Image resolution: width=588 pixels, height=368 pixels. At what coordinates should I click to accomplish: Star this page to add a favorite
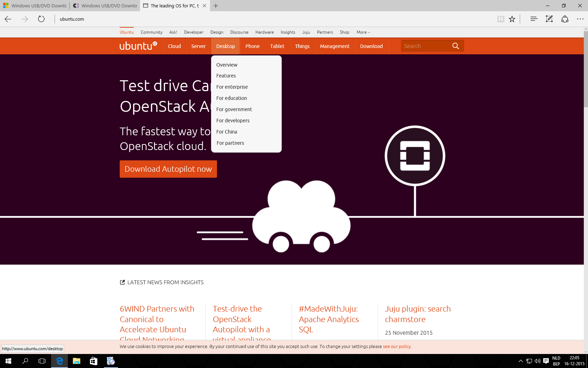(512, 19)
